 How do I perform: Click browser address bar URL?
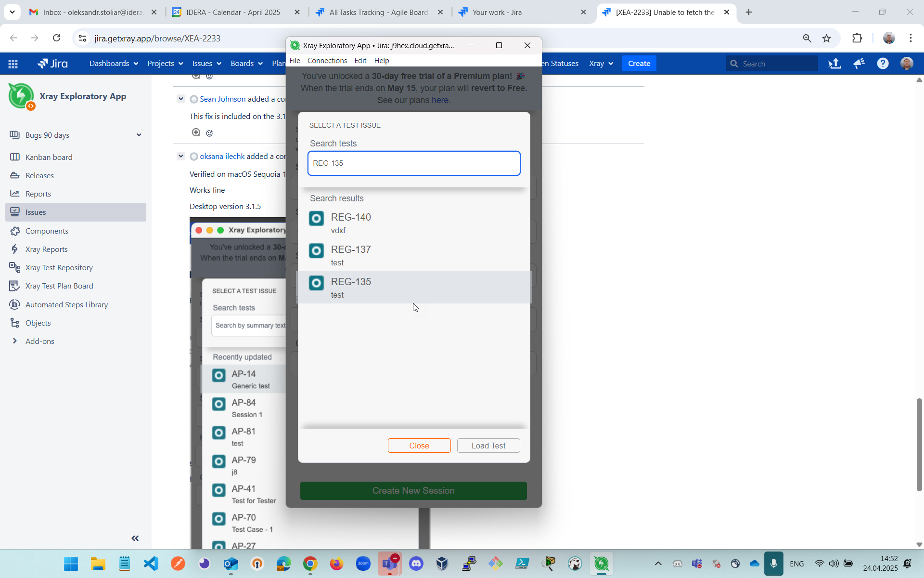coord(157,38)
